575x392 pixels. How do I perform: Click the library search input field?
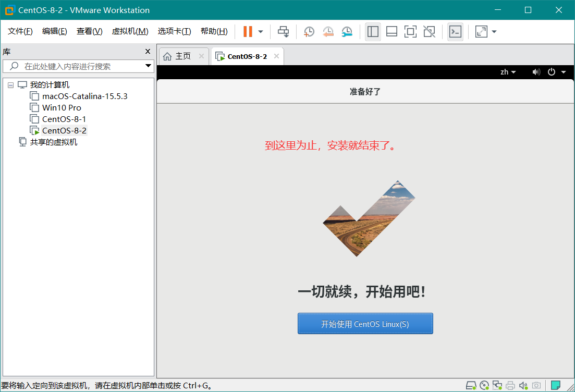(73, 66)
